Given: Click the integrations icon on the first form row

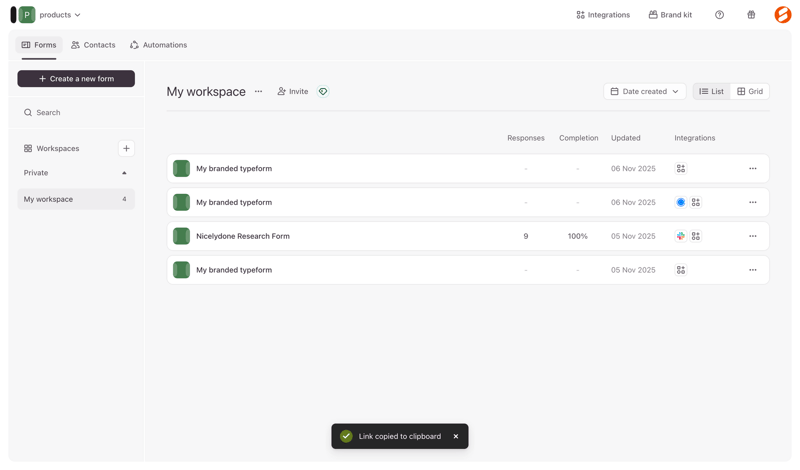Looking at the screenshot, I should [681, 168].
